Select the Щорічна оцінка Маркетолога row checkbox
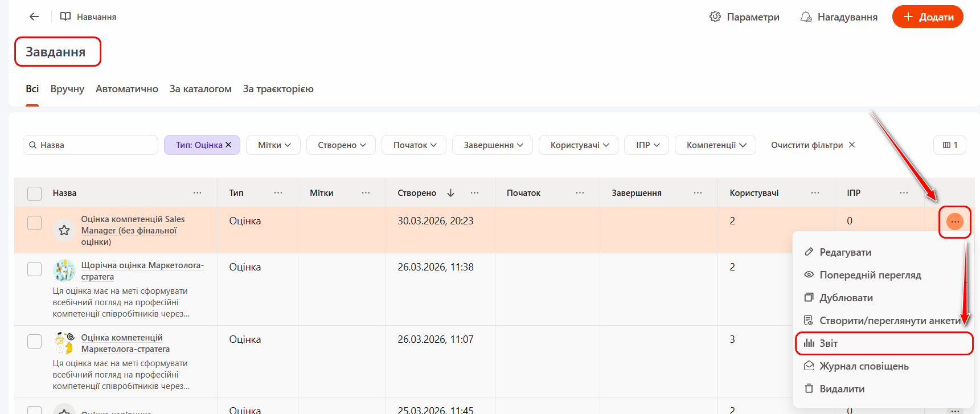 tap(35, 269)
